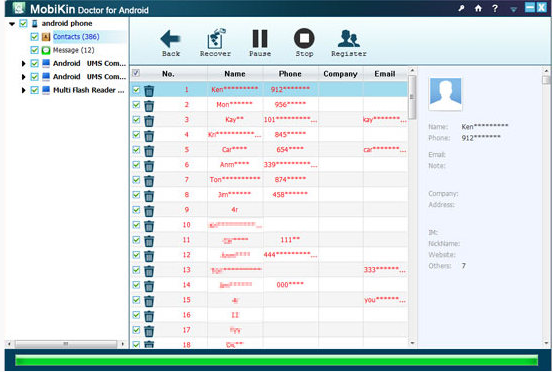Image resolution: width=553 pixels, height=372 pixels.
Task: Delete contact row 8 with trash icon
Action: tap(149, 196)
